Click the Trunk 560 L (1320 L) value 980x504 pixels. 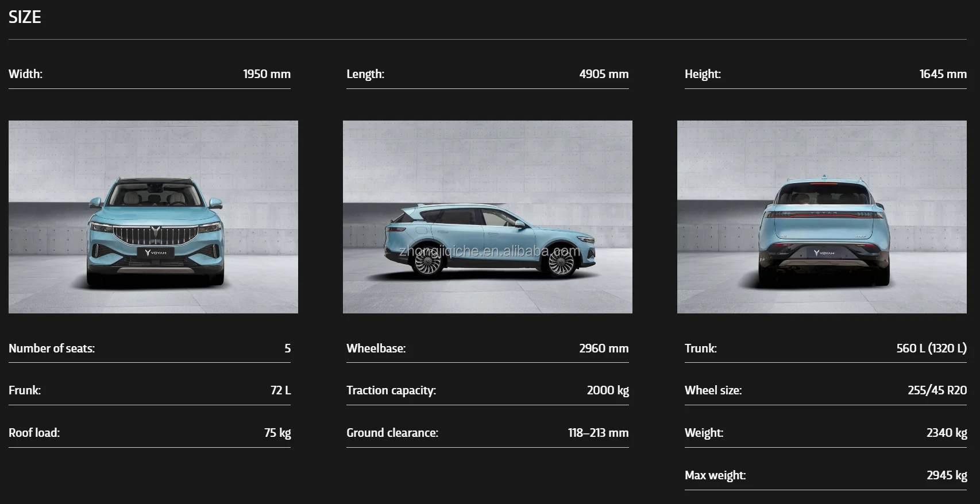(931, 348)
